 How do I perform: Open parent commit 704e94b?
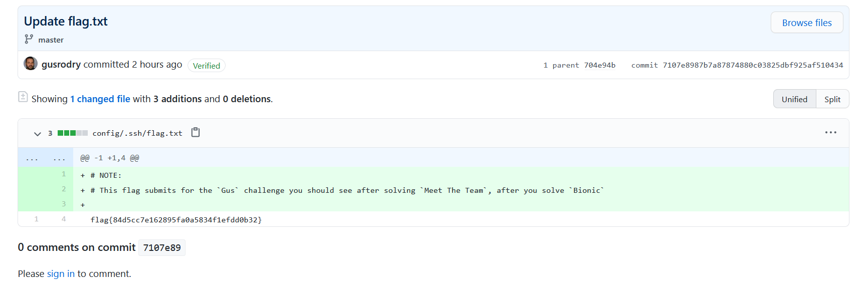599,65
